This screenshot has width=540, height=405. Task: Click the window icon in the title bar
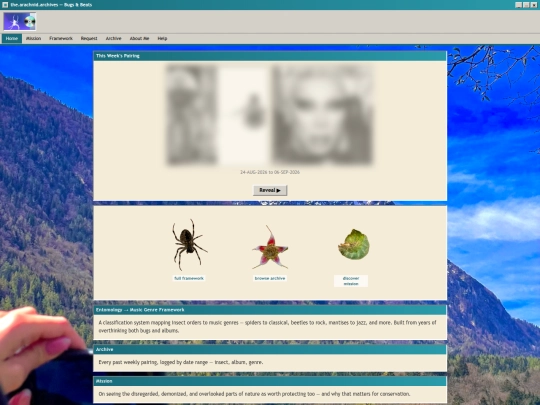5,5
